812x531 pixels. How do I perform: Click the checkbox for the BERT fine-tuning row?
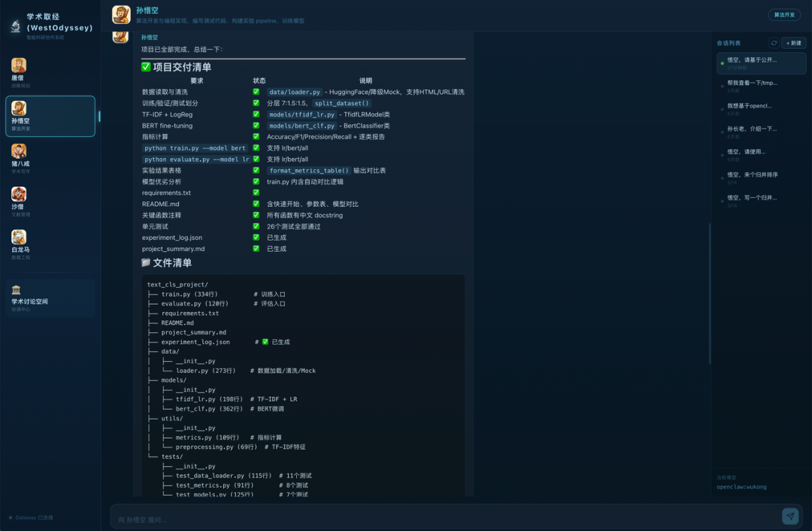point(256,126)
